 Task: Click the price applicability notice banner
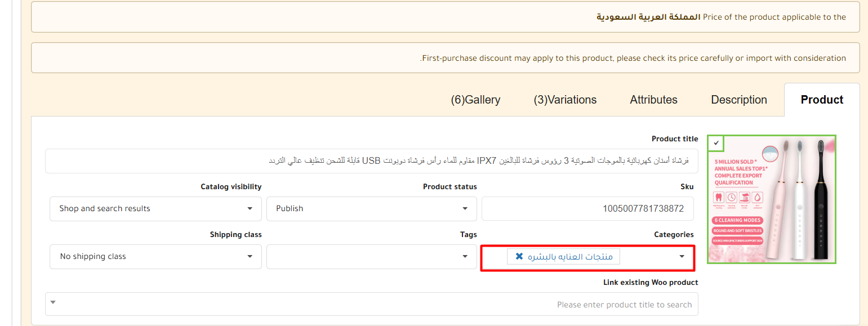pos(445,17)
